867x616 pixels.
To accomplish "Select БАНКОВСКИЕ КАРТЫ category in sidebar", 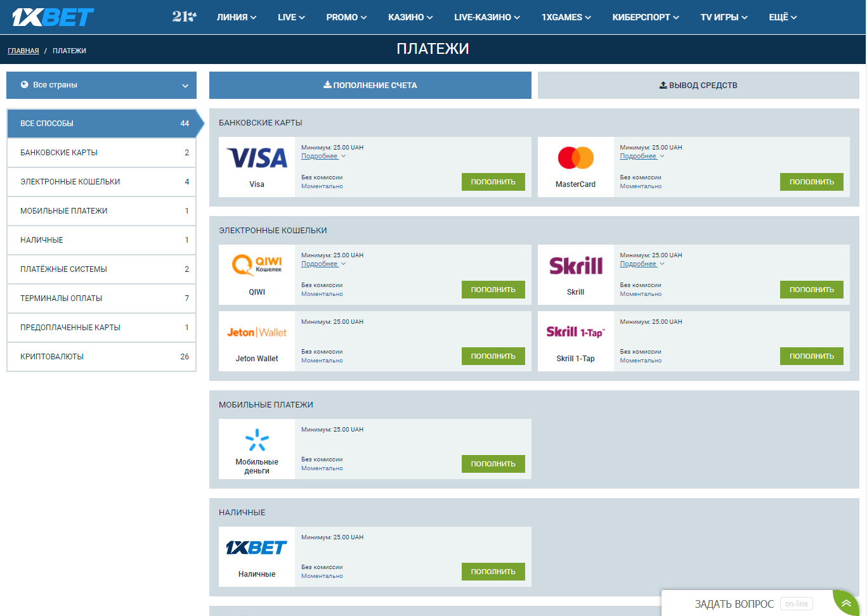I will pyautogui.click(x=101, y=153).
